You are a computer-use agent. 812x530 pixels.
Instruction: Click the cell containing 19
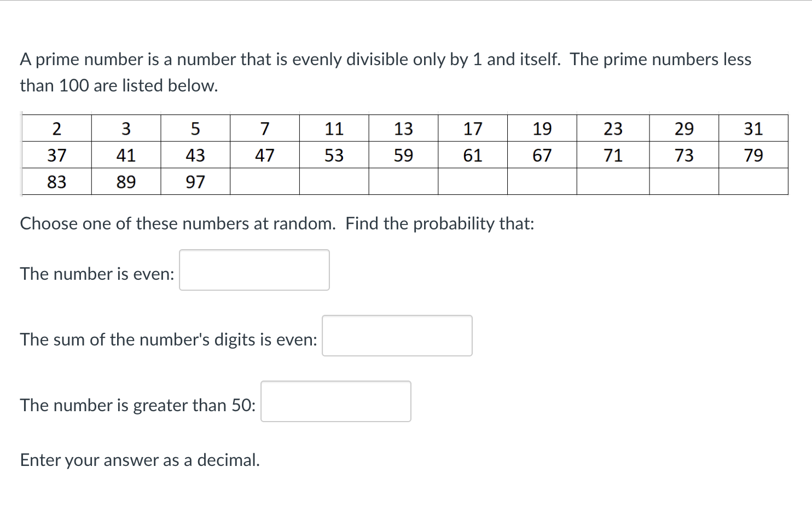542,128
